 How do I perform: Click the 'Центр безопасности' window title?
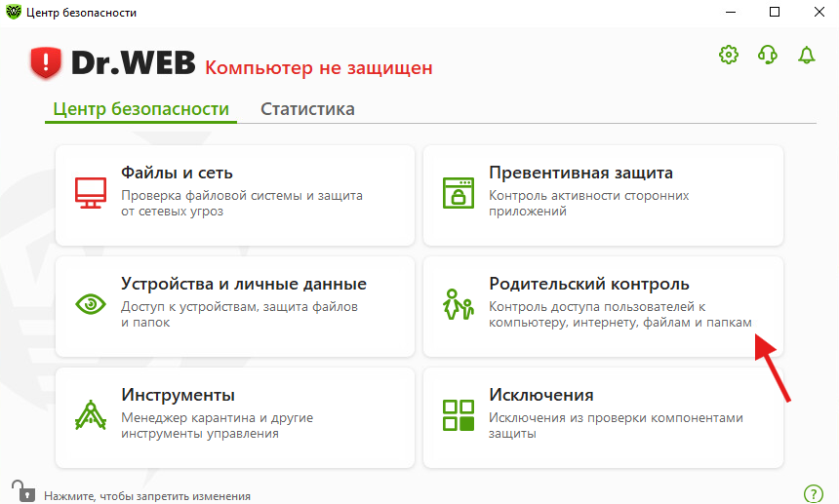81,13
